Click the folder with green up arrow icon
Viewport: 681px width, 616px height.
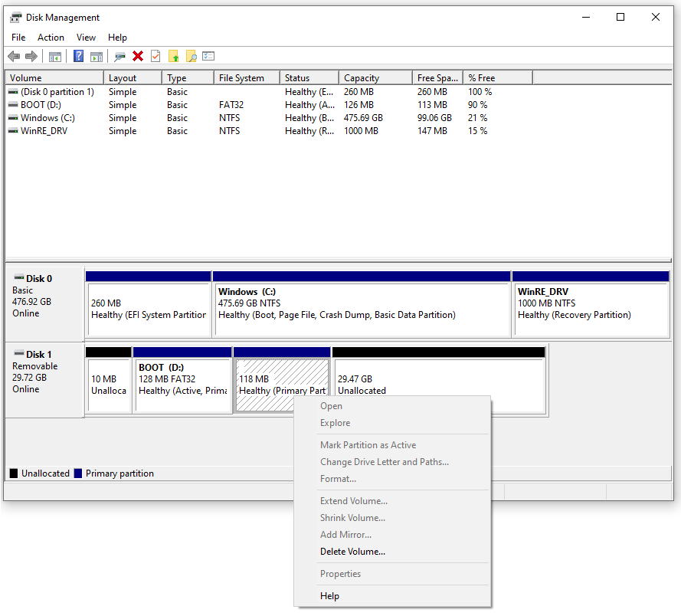coord(174,56)
